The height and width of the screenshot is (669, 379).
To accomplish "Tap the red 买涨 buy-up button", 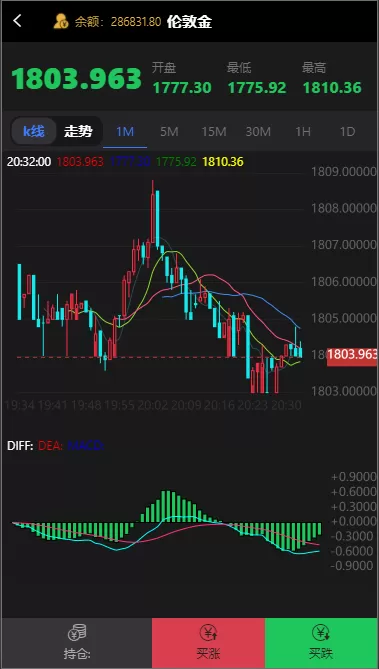I will click(208, 643).
